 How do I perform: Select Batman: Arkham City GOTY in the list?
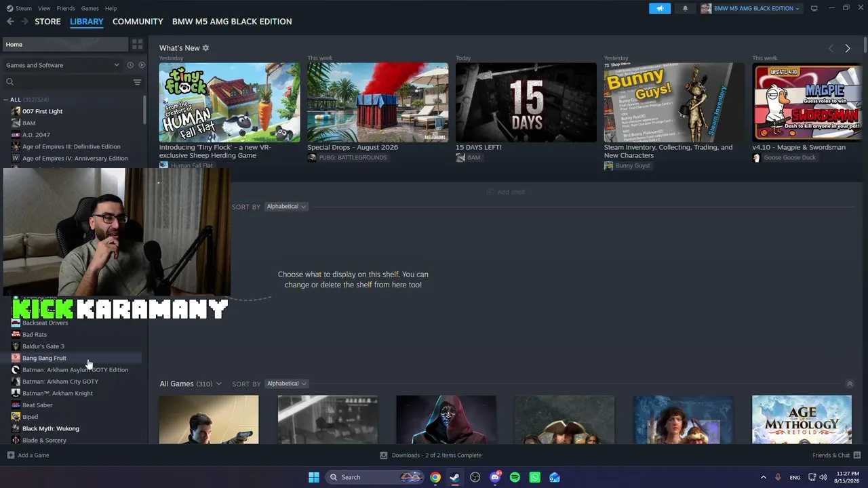(x=60, y=382)
